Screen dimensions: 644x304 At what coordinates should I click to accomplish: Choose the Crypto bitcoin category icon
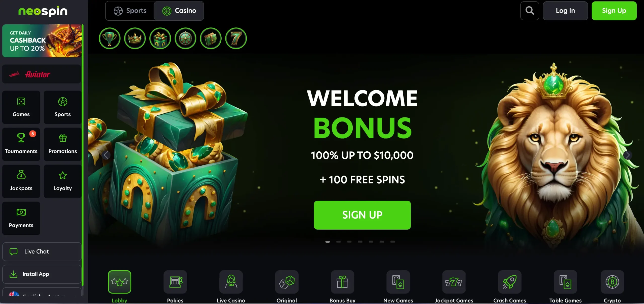pyautogui.click(x=612, y=282)
